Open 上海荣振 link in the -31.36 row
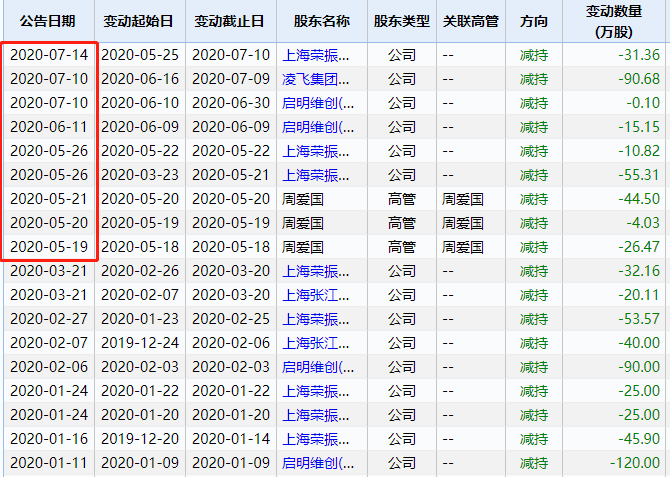The height and width of the screenshot is (477, 670). pos(316,55)
